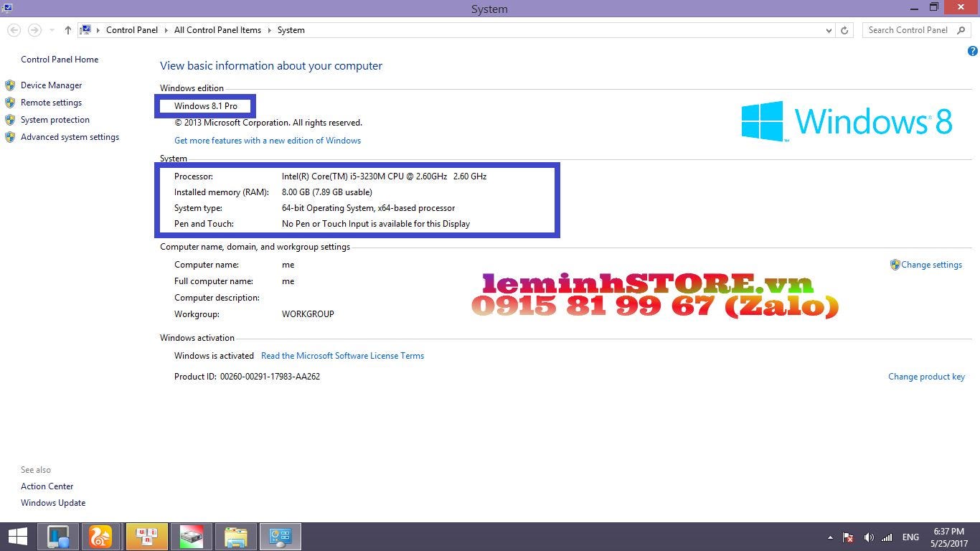Open the UniKey keyboard app on taskbar
This screenshot has width=980, height=551.
(146, 537)
